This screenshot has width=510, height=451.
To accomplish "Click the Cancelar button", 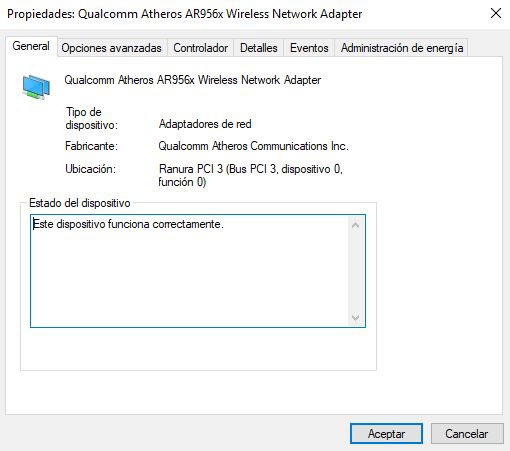I will pos(467,434).
